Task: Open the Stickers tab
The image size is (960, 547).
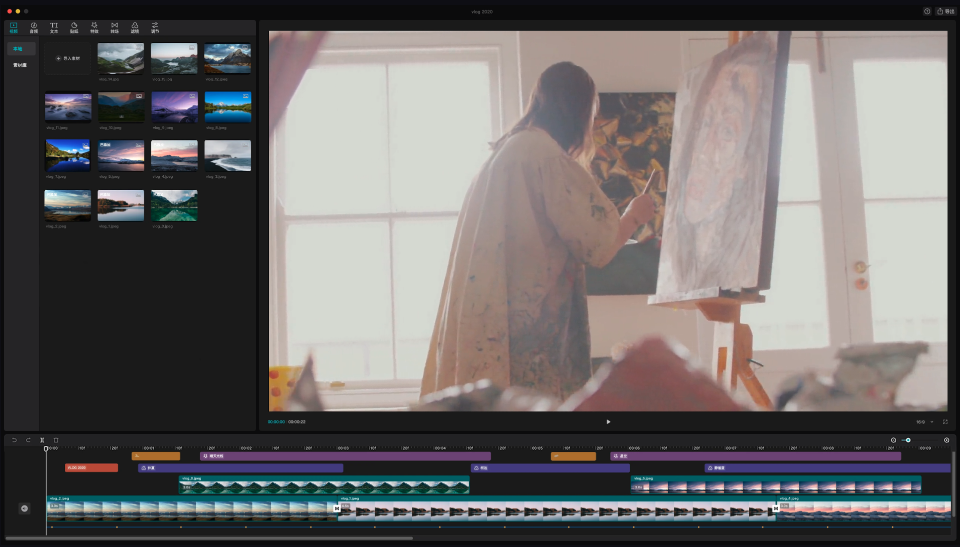Action: pos(74,28)
